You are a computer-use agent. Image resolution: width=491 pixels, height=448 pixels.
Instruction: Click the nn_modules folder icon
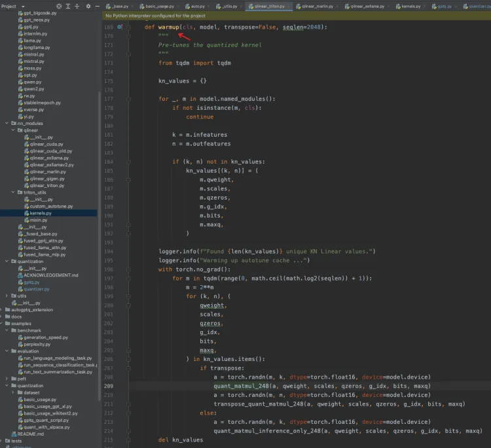pos(13,123)
